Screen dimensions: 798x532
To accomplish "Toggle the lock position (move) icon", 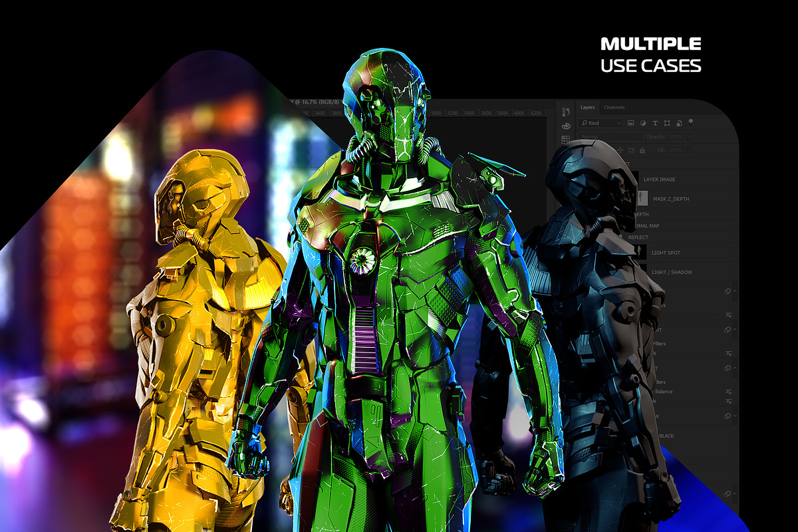I will click(x=620, y=150).
